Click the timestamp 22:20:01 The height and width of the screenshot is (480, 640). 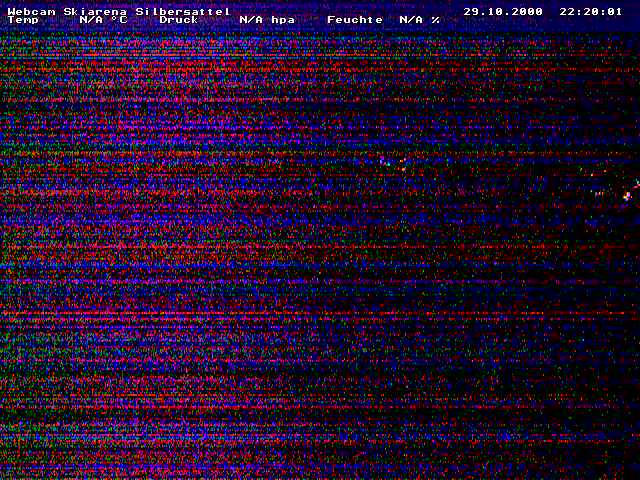point(591,12)
